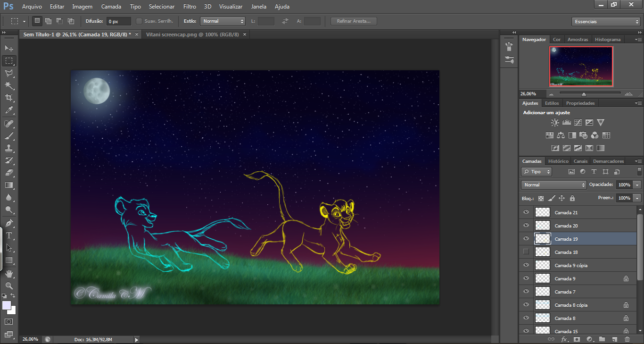Image resolution: width=644 pixels, height=344 pixels.
Task: Select the Magic Wand tool
Action: click(x=9, y=85)
